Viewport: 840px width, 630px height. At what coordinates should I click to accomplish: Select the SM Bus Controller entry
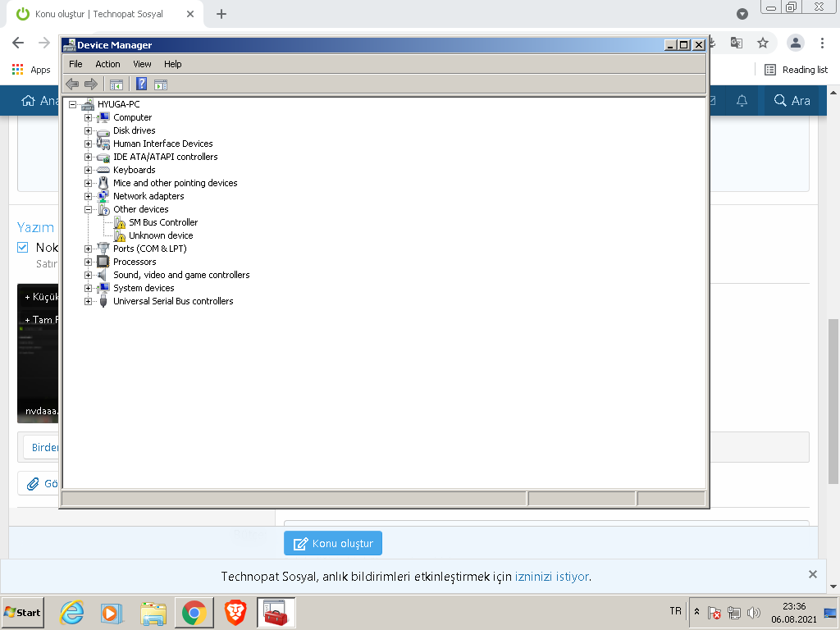click(x=163, y=222)
